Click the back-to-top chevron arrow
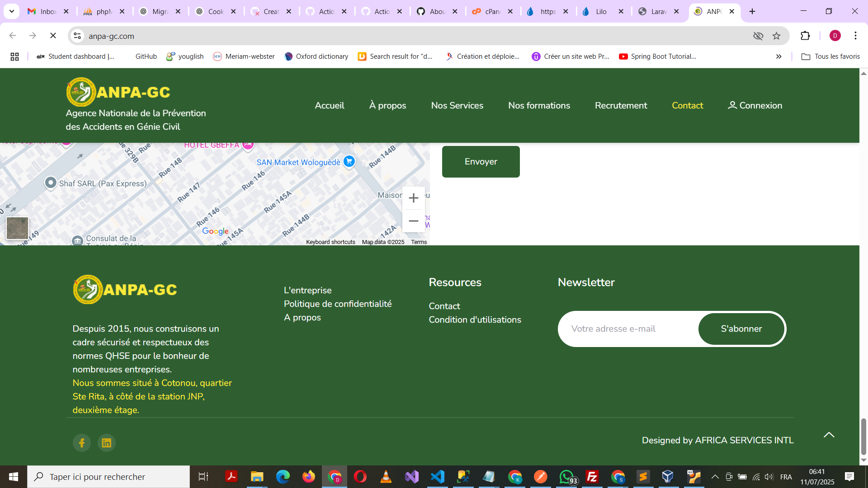This screenshot has height=488, width=868. click(829, 435)
